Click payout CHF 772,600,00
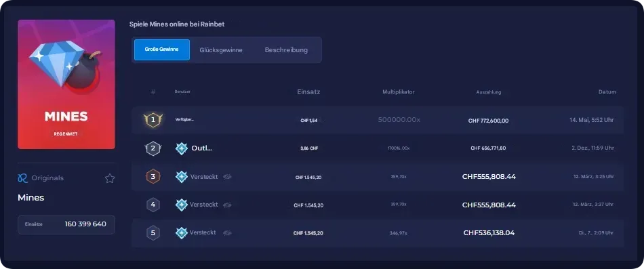 pos(488,121)
